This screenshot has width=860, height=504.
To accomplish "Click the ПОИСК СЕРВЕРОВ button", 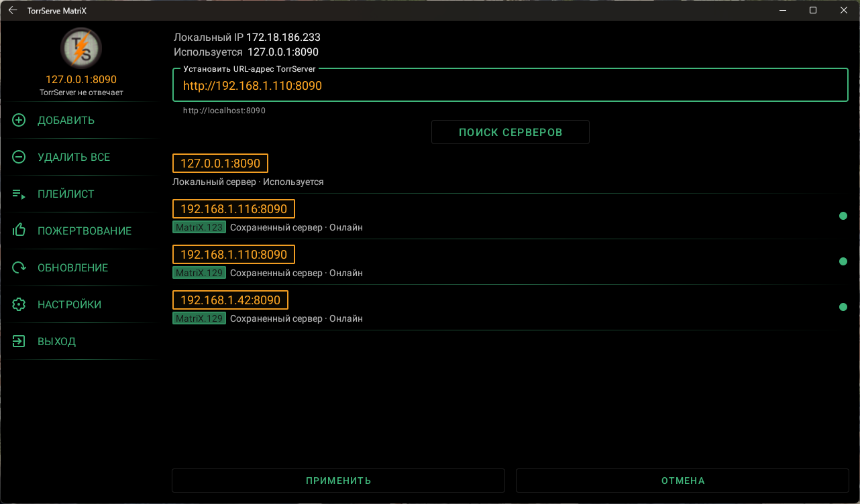I will 510,132.
